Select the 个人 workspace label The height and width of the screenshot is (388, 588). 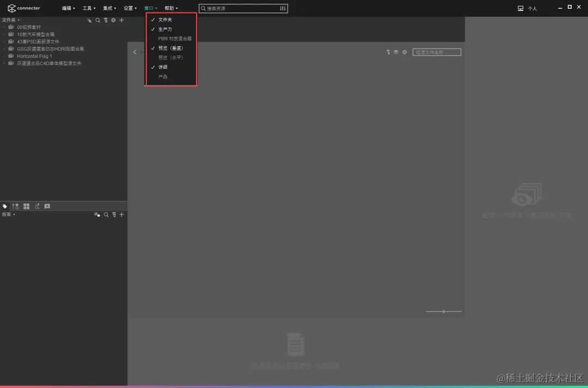(x=532, y=9)
